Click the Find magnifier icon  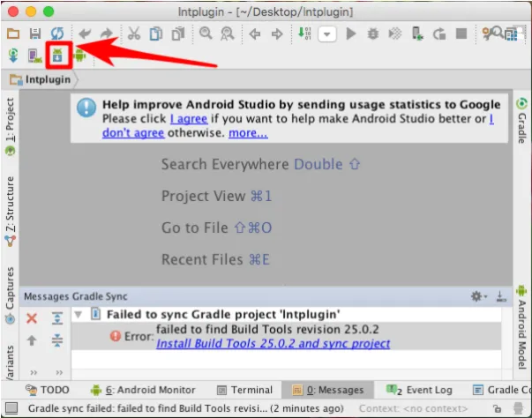[x=206, y=34]
